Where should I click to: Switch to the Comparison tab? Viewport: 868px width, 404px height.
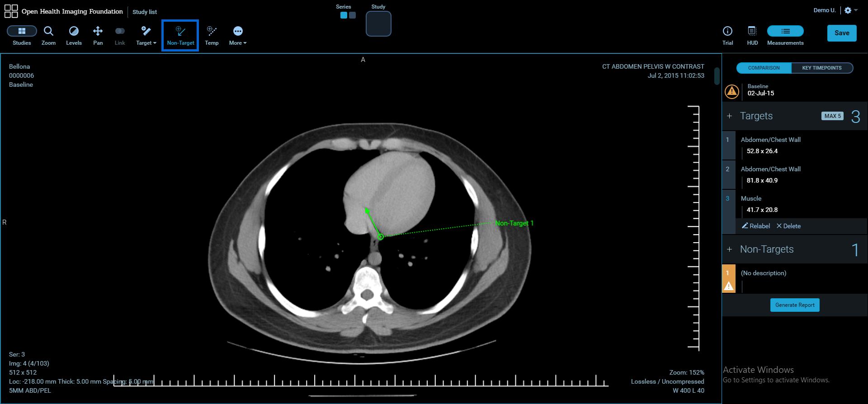click(764, 68)
